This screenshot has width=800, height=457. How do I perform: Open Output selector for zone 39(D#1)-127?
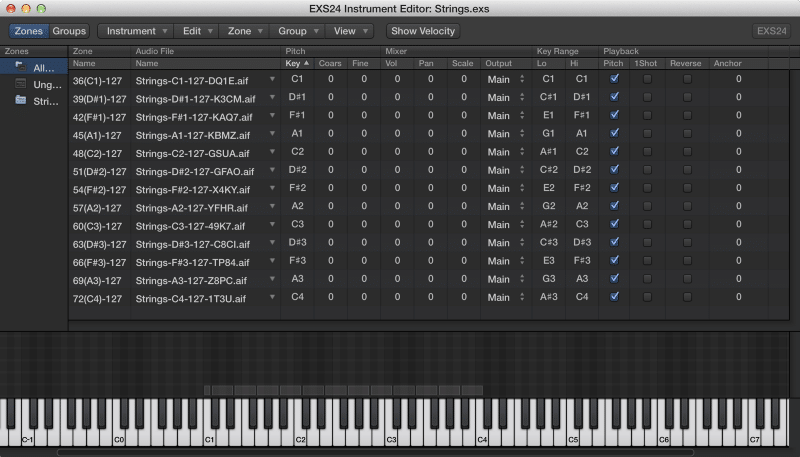505,97
